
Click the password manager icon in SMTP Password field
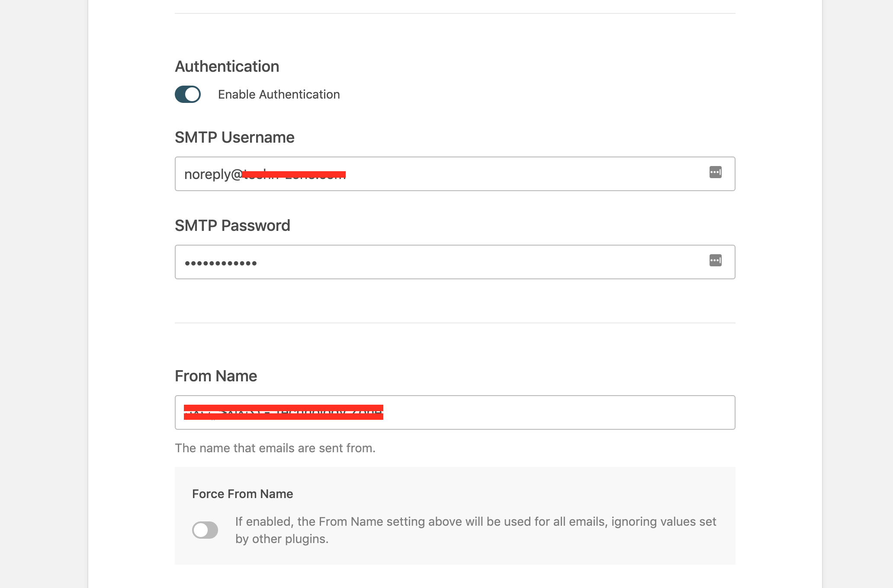point(716,260)
